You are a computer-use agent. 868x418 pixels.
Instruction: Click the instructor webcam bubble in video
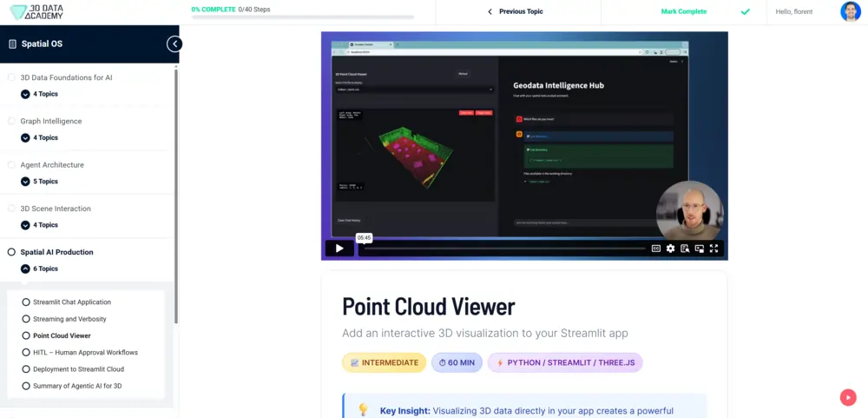coord(689,211)
